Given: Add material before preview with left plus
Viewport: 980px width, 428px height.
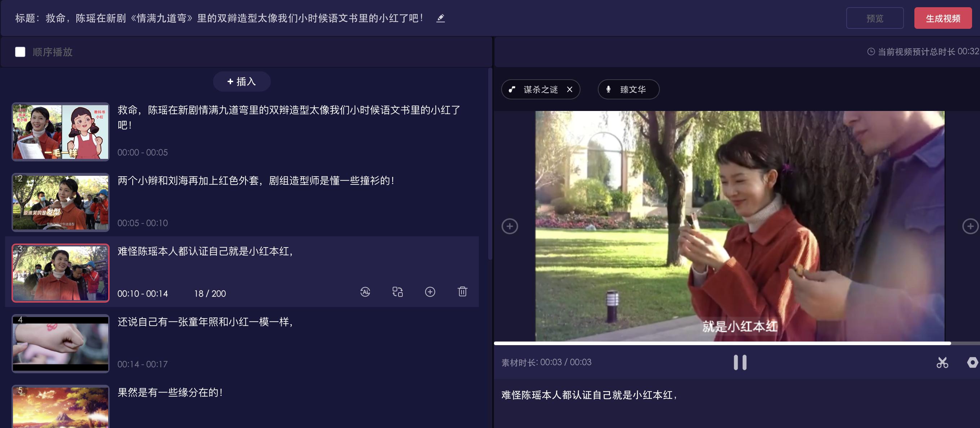Looking at the screenshot, I should (510, 226).
